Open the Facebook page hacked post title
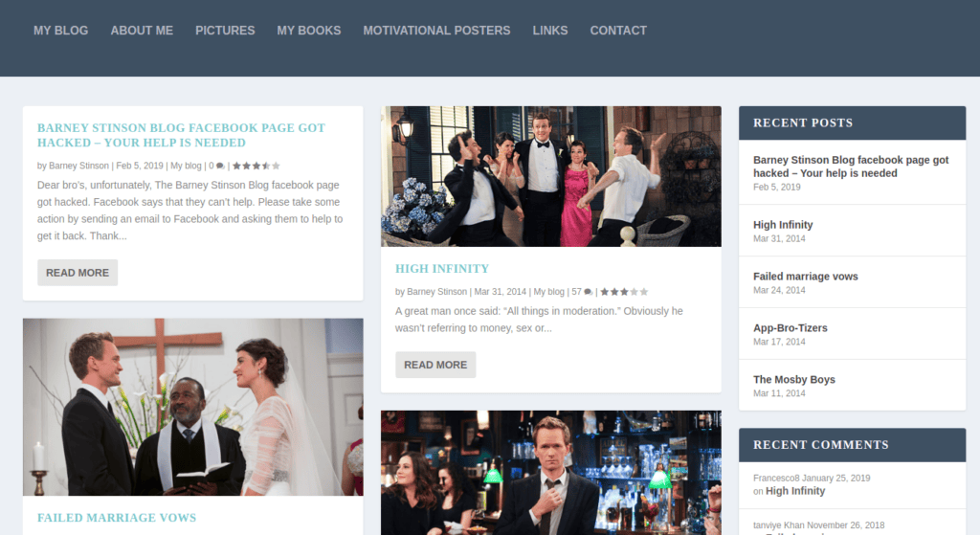Screen dimensions: 980x535 (x=181, y=135)
